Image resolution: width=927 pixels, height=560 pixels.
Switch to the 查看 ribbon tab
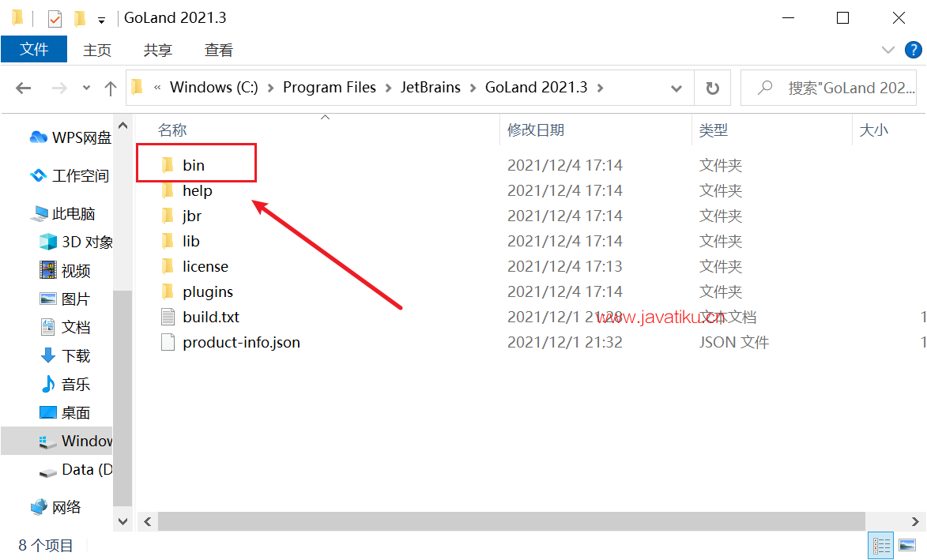[x=218, y=51]
